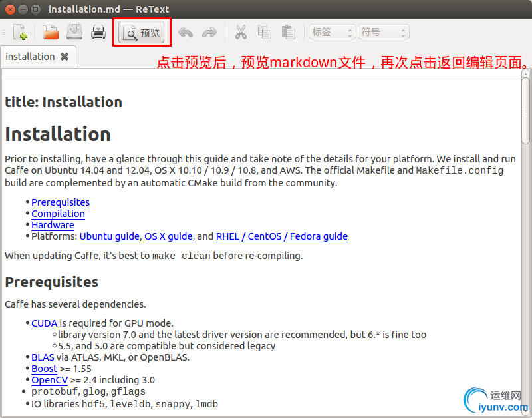Viewport: 532px width, 418px height.
Task: Click the vertical scrollbar handle
Action: [525, 110]
